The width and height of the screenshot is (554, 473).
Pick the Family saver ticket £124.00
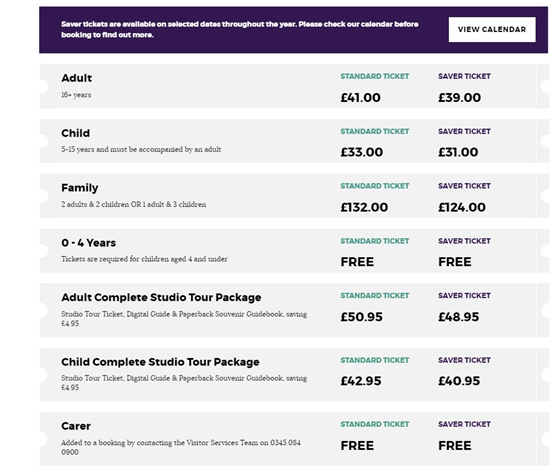point(462,207)
